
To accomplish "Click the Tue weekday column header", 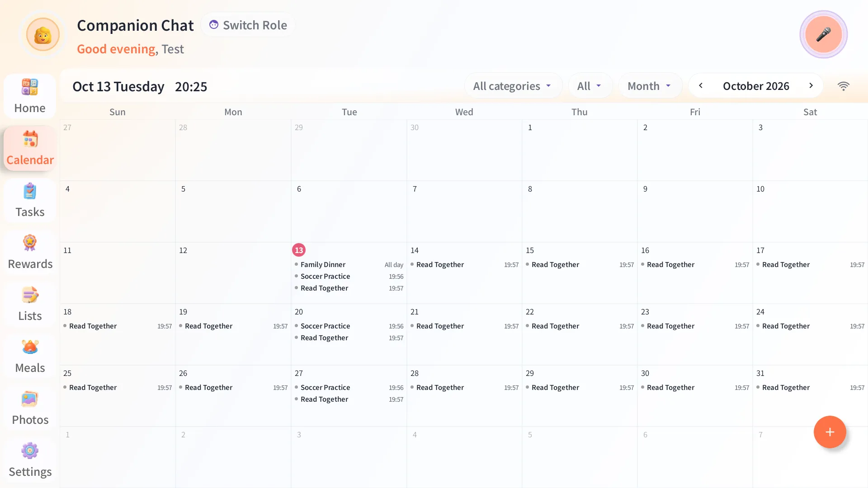I will [349, 112].
